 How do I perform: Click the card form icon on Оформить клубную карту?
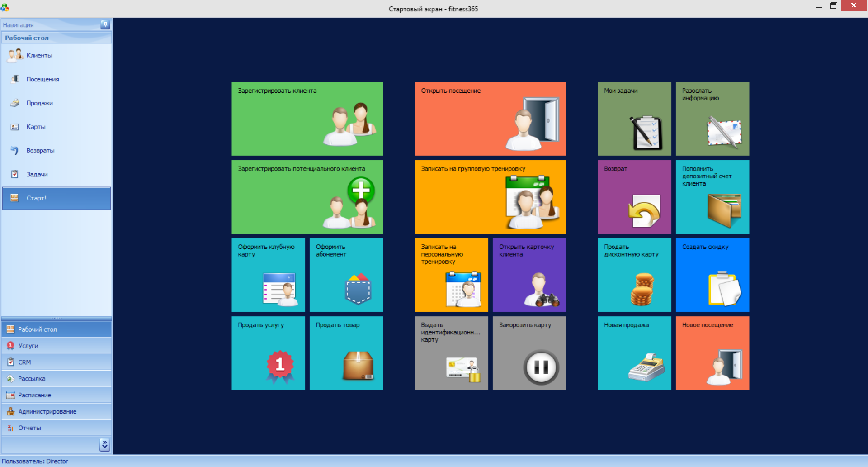(x=280, y=290)
